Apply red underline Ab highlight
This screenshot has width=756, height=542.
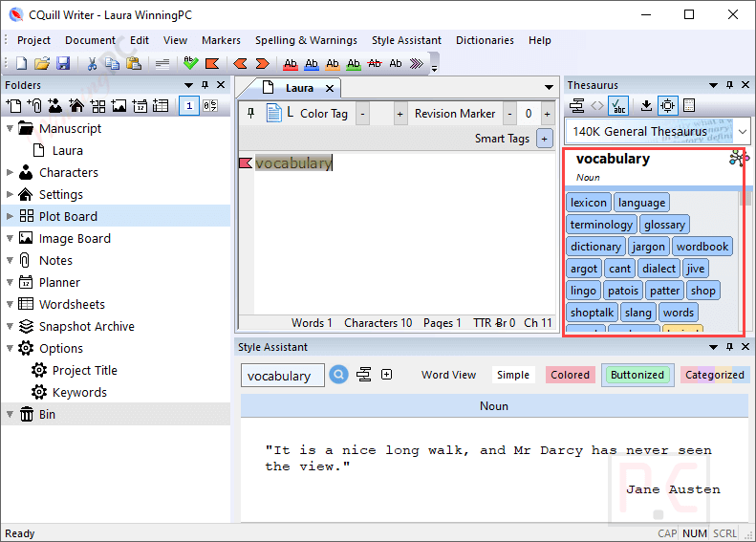point(291,64)
